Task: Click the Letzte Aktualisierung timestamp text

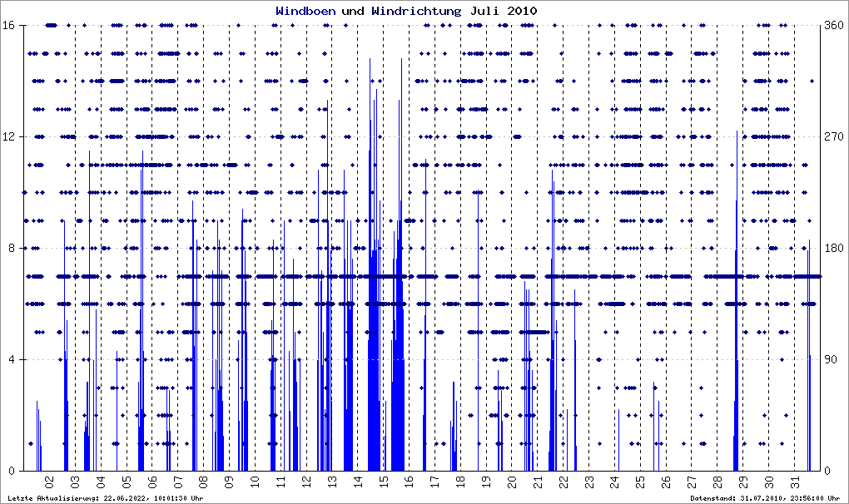Action: pos(106,498)
